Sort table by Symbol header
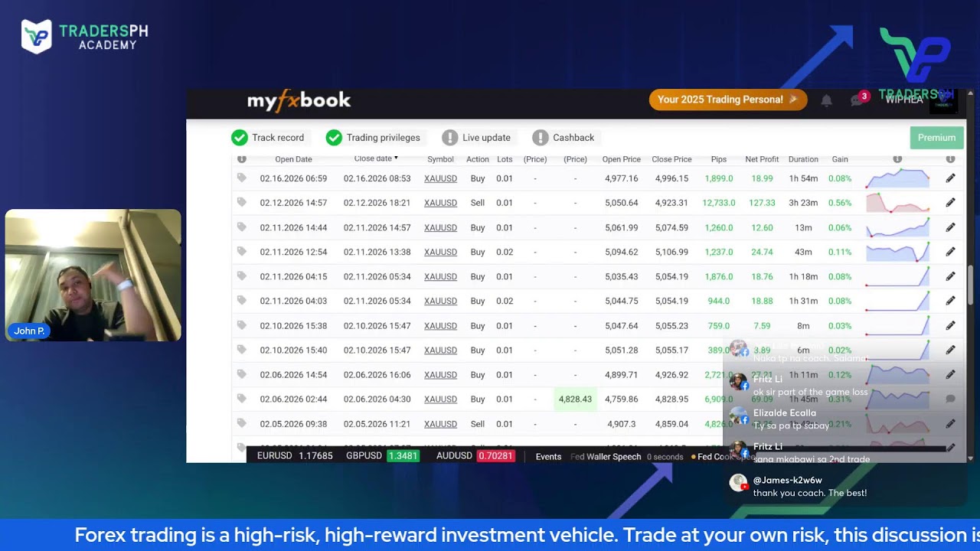This screenshot has width=980, height=551. coord(440,159)
